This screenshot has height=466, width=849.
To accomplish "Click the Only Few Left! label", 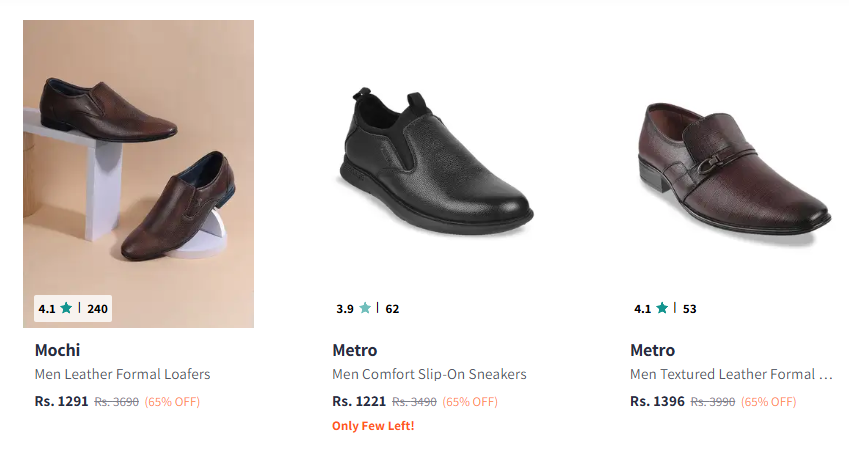I will point(373,426).
